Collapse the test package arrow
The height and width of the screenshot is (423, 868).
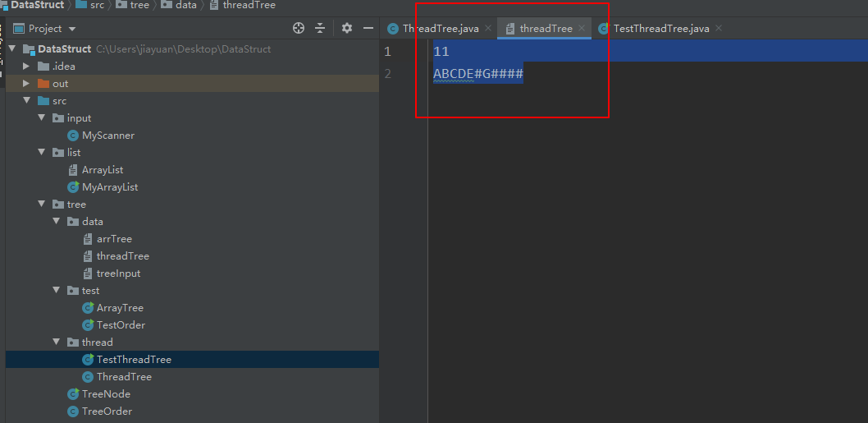pyautogui.click(x=57, y=290)
